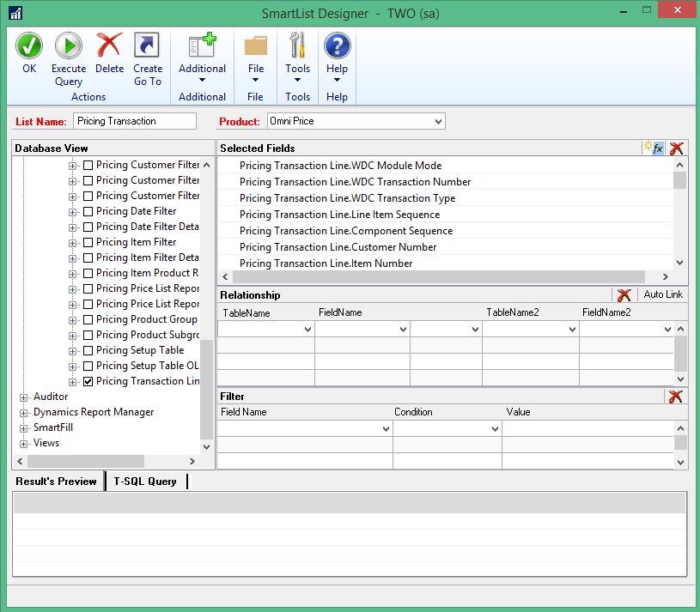
Task: Check the Pricing Product Group checkbox
Action: (x=88, y=319)
